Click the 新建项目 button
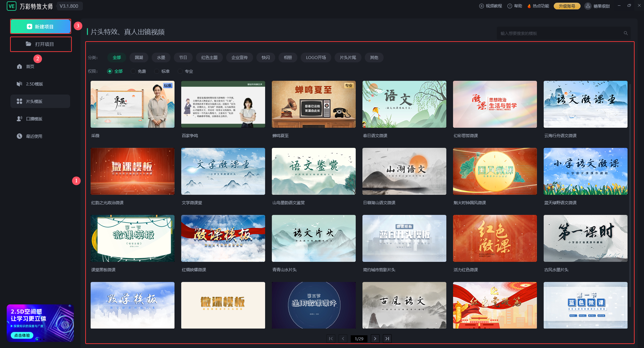 coord(41,26)
